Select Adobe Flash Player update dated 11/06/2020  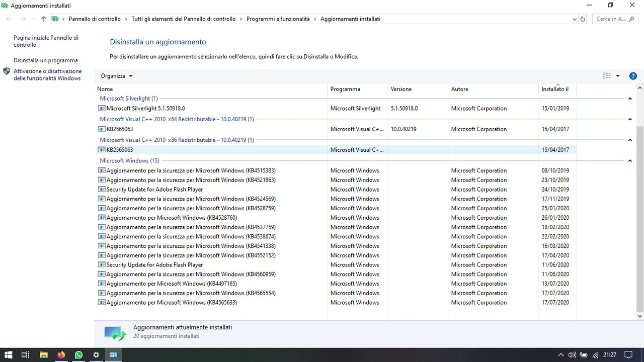click(x=336, y=265)
